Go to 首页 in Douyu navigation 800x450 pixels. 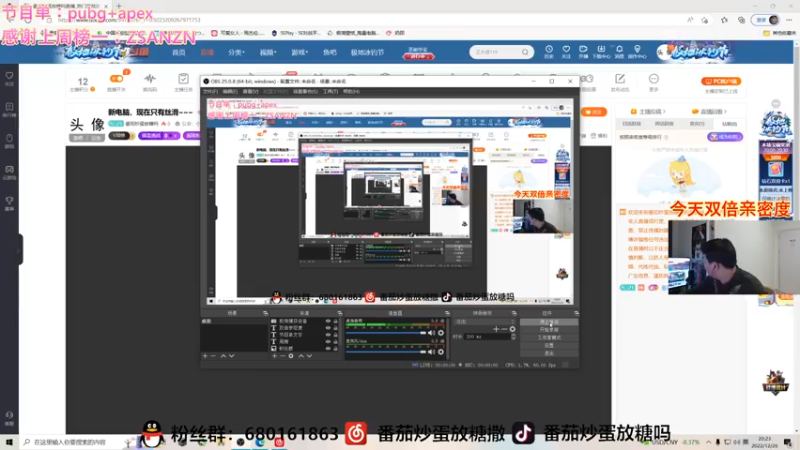179,52
